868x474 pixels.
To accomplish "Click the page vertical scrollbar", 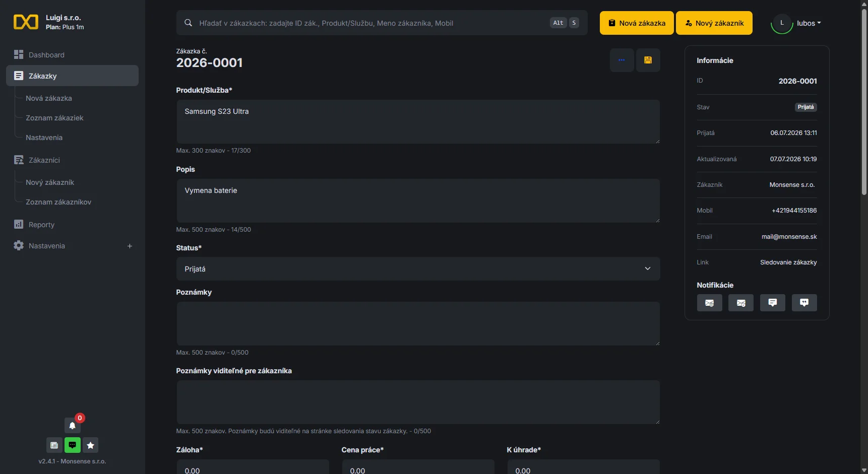I will click(864, 101).
